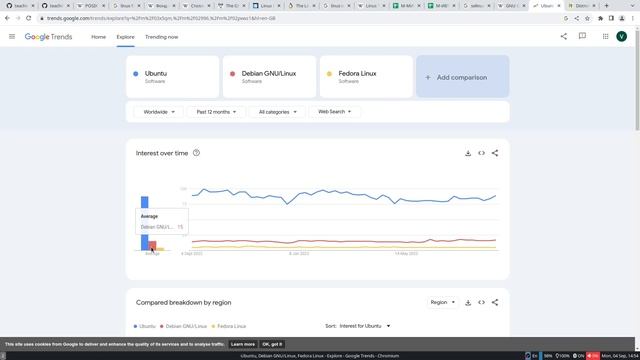Switch to the first GitHub browser tab
Screen dimensions: 640x360
coord(20,6)
